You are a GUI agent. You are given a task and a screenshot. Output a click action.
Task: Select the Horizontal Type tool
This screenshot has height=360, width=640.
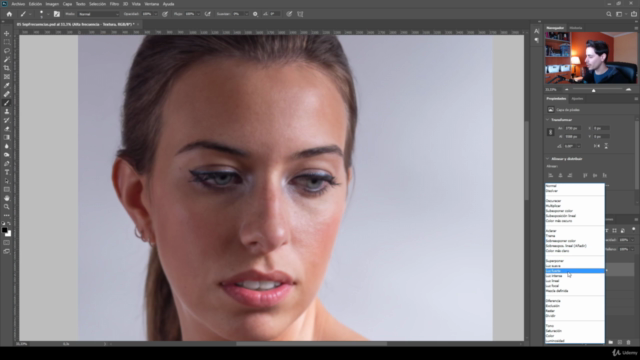(x=7, y=172)
